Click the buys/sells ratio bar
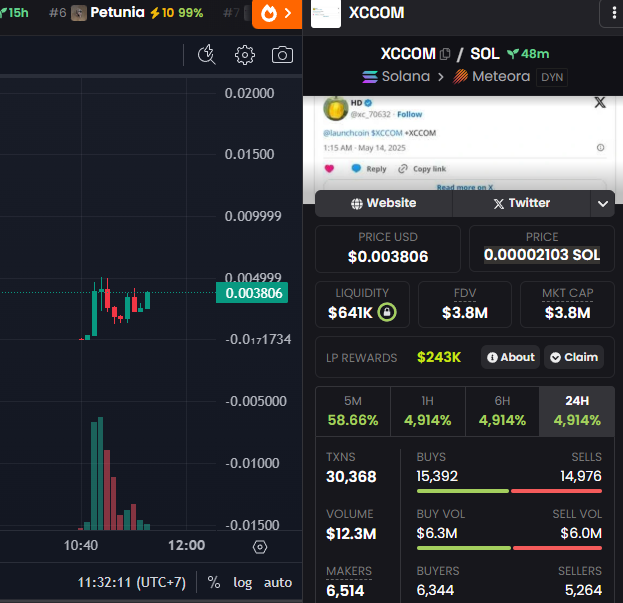The image size is (623, 603). (509, 491)
